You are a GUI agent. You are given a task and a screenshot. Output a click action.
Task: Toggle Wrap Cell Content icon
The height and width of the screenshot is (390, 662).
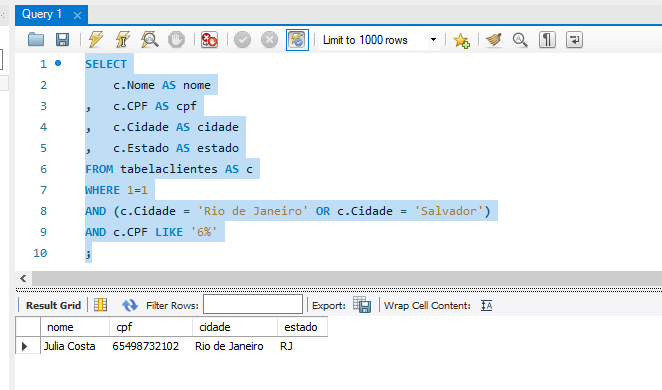[486, 305]
